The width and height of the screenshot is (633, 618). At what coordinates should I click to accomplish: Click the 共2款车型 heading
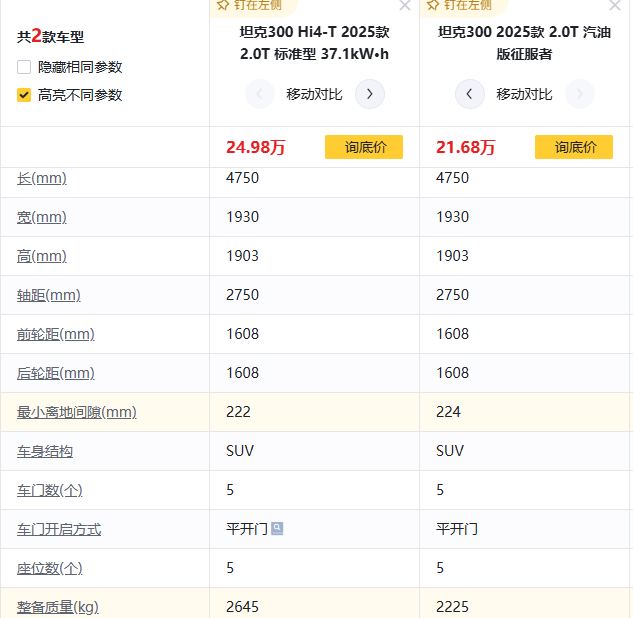(x=50, y=36)
